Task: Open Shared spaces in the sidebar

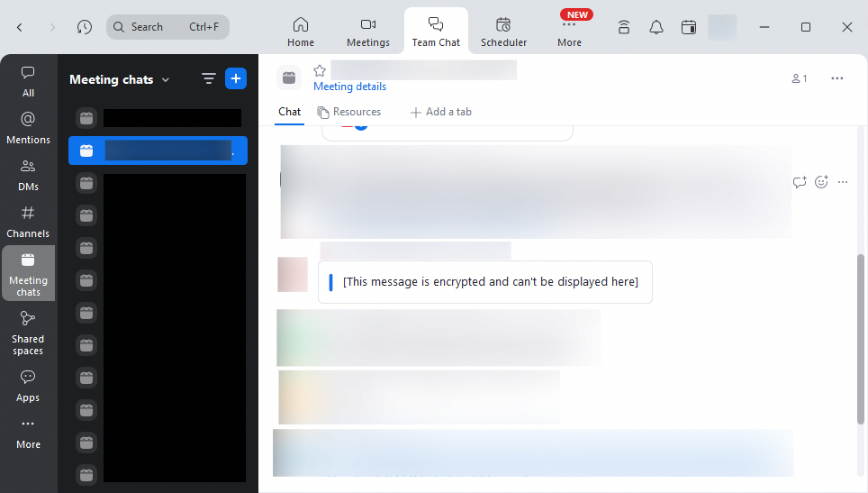Action: pyautogui.click(x=28, y=333)
